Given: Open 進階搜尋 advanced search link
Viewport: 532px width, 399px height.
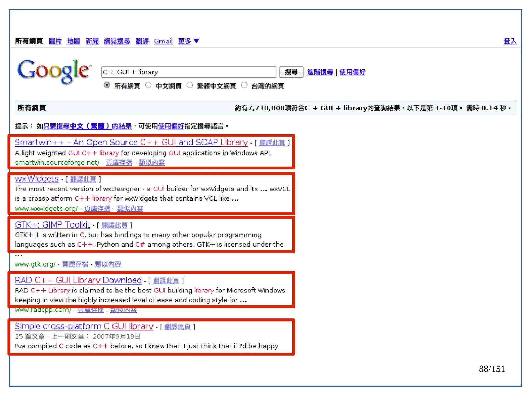Looking at the screenshot, I should point(320,72).
